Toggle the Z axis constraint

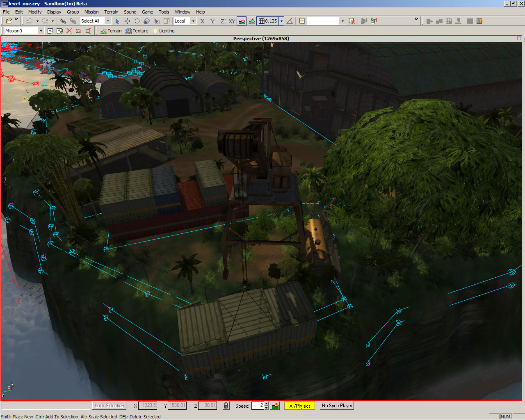tap(222, 21)
